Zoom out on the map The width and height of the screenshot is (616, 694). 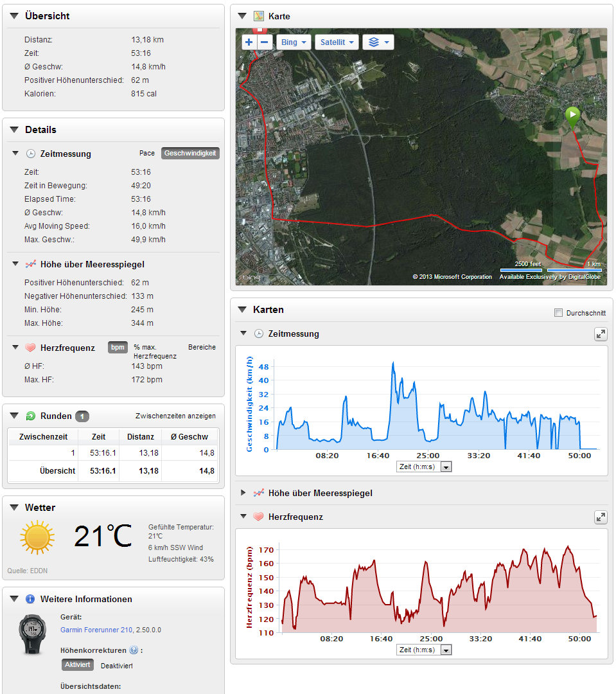point(265,42)
